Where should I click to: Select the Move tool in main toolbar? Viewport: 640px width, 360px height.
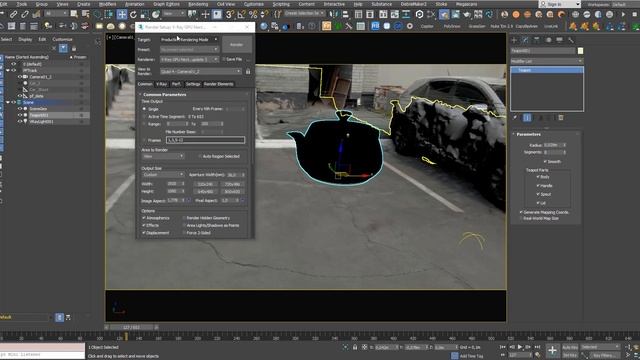click(122, 15)
